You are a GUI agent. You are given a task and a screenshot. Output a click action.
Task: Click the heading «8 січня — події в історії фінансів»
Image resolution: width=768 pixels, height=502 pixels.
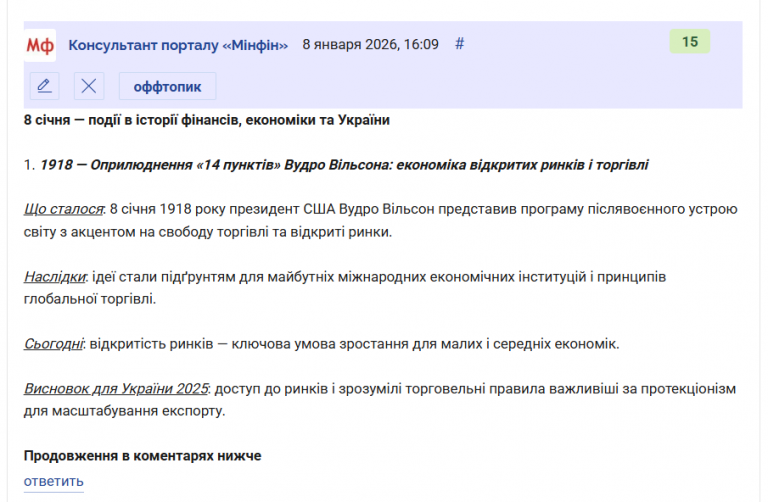pyautogui.click(x=207, y=120)
